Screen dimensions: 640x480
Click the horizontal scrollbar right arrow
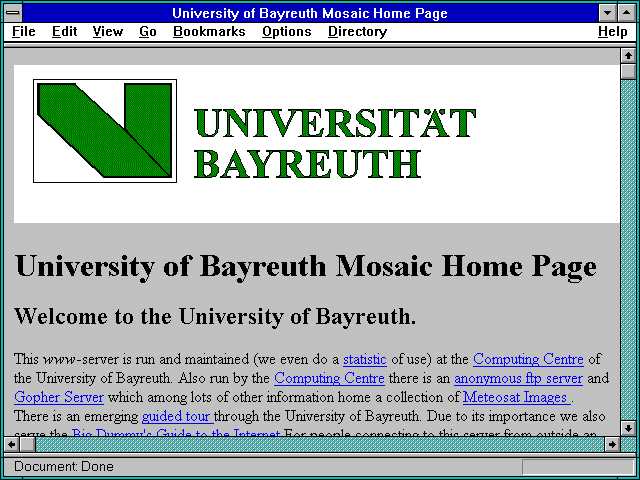(612, 444)
